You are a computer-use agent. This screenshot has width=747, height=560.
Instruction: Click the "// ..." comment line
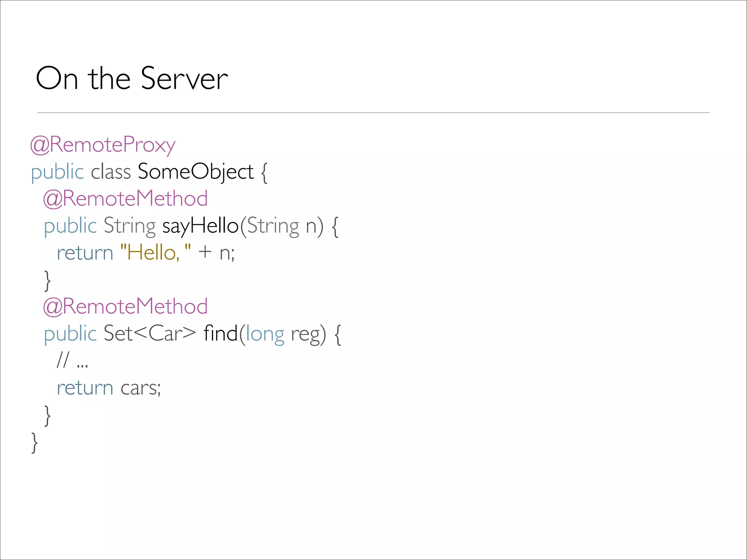72,360
